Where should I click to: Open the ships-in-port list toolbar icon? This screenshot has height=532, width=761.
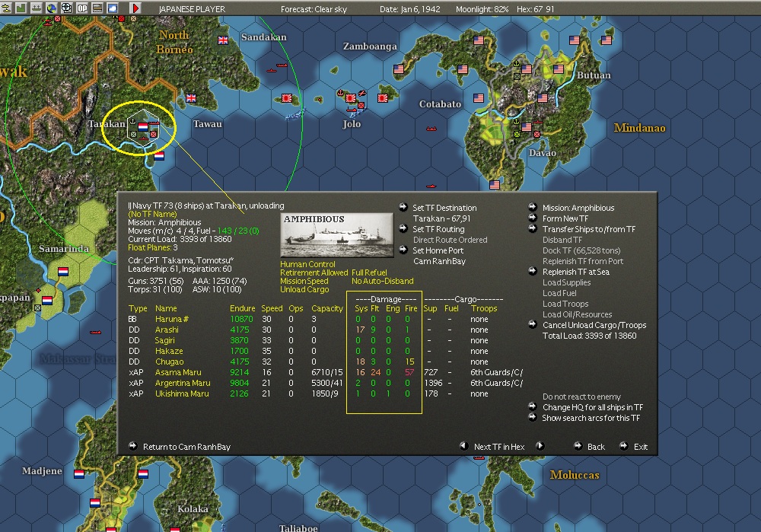[36, 8]
